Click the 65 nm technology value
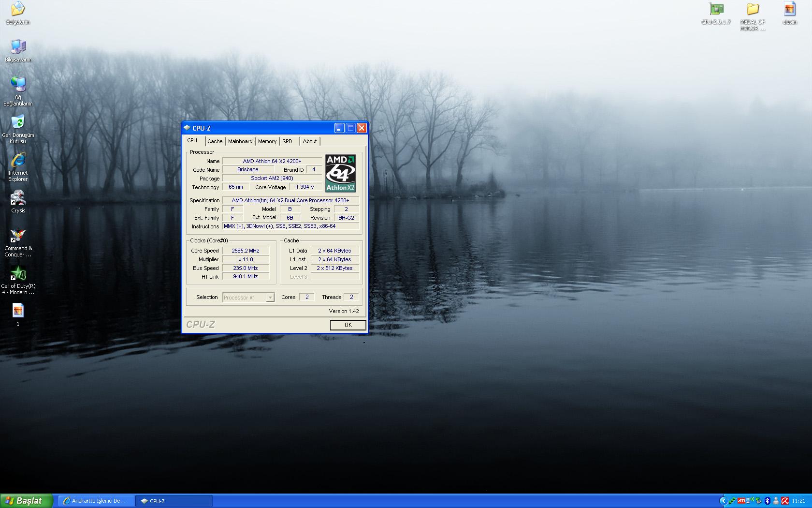 click(236, 187)
